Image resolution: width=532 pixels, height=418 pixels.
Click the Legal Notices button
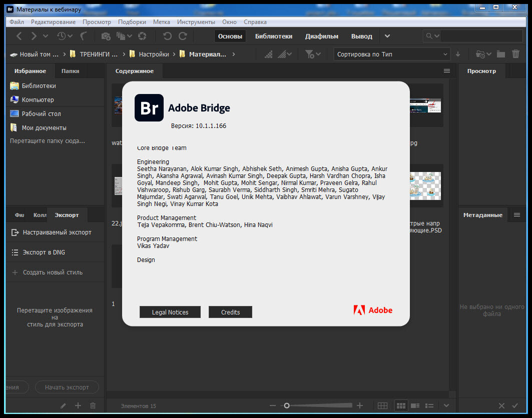tap(170, 312)
